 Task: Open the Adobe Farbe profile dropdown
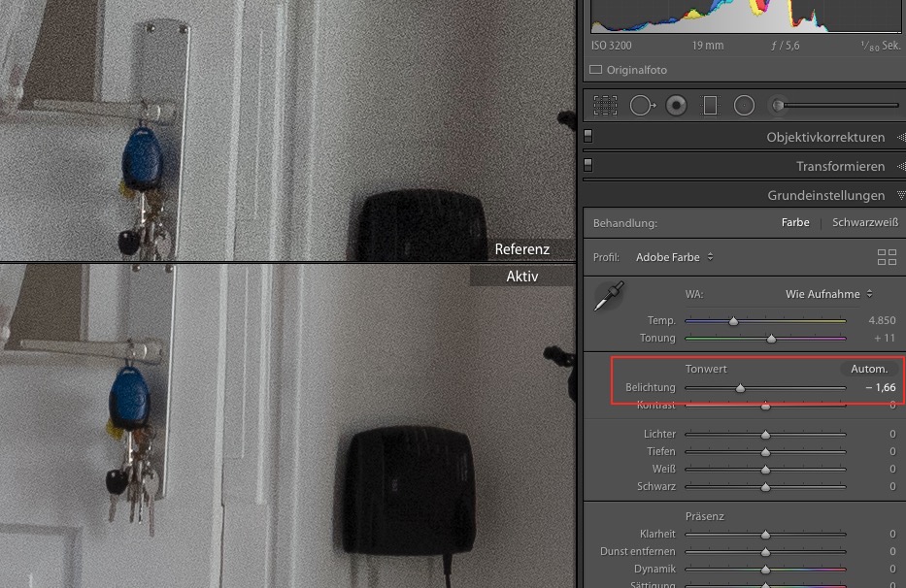675,257
